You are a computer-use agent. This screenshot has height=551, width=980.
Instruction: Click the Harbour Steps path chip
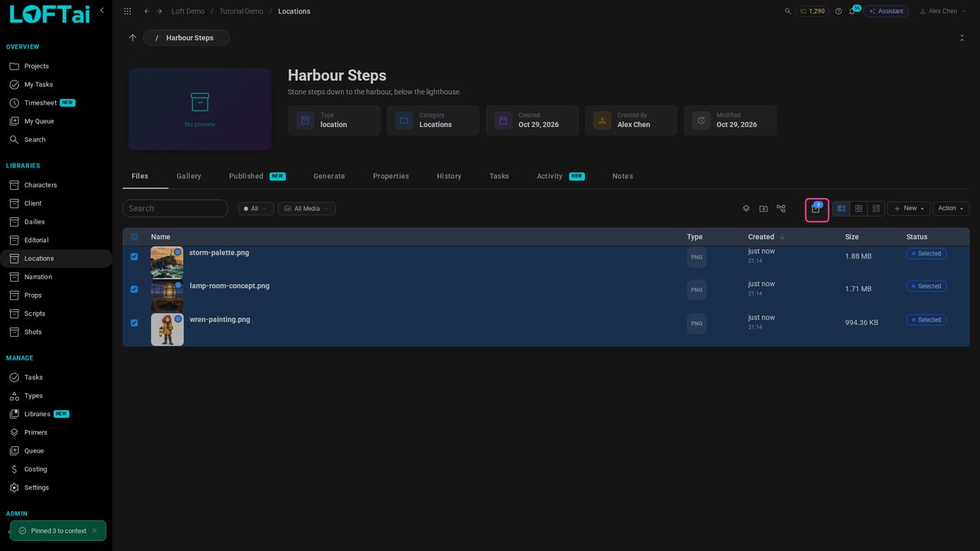pyautogui.click(x=187, y=37)
